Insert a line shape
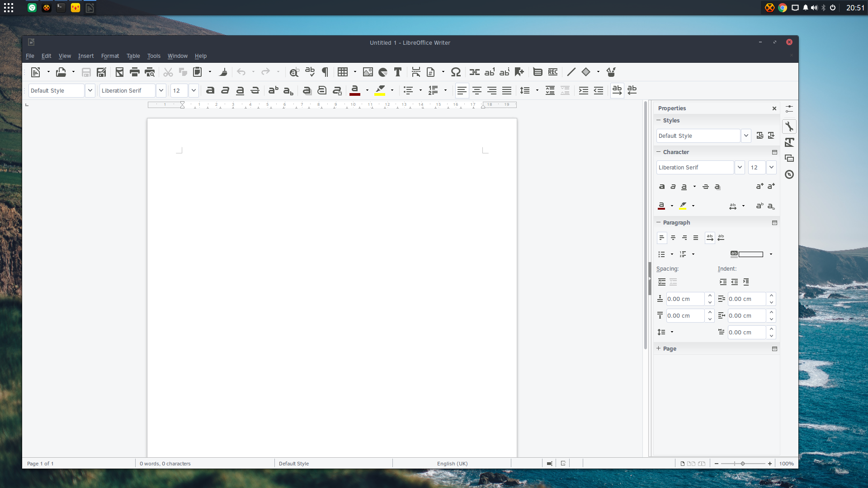This screenshot has width=868, height=488. pyautogui.click(x=571, y=72)
